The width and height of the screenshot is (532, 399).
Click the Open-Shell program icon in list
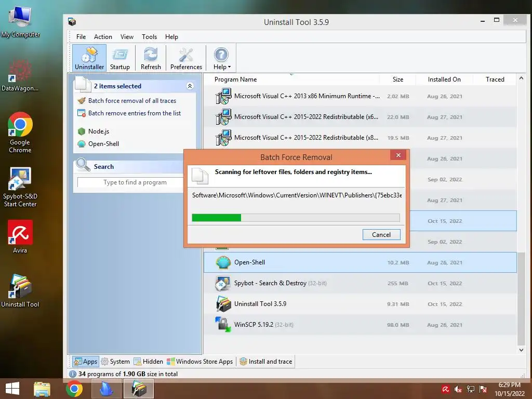click(x=223, y=262)
